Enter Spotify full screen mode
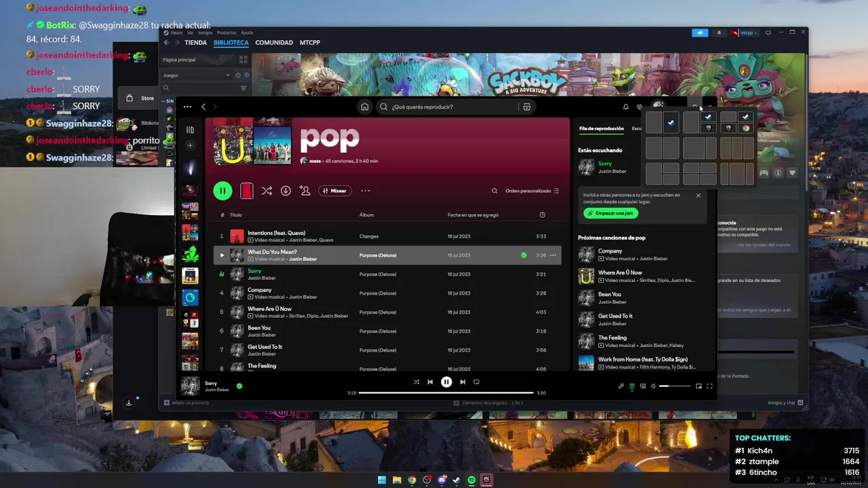868x488 pixels. click(x=709, y=386)
